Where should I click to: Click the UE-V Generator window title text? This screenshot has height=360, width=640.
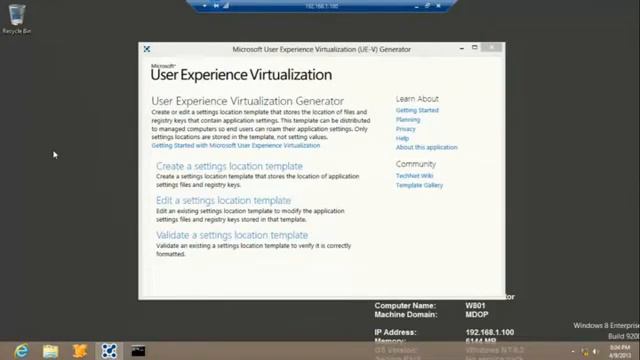point(321,49)
